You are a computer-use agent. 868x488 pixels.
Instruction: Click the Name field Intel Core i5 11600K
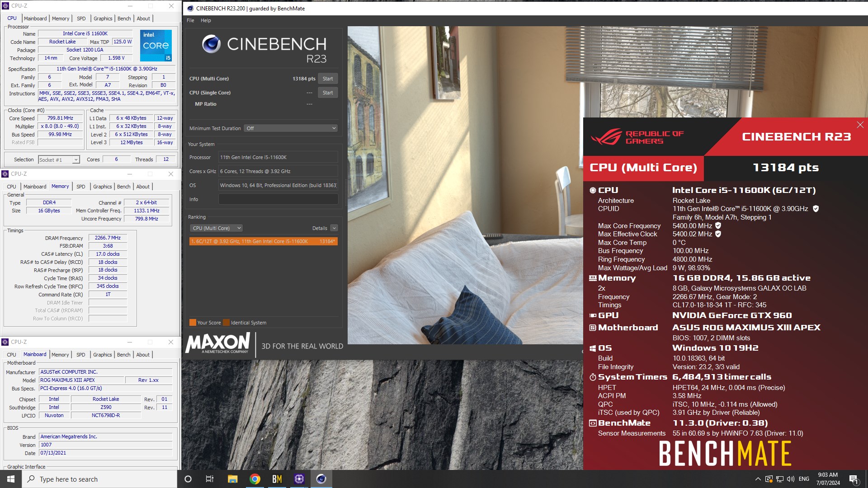click(x=85, y=33)
